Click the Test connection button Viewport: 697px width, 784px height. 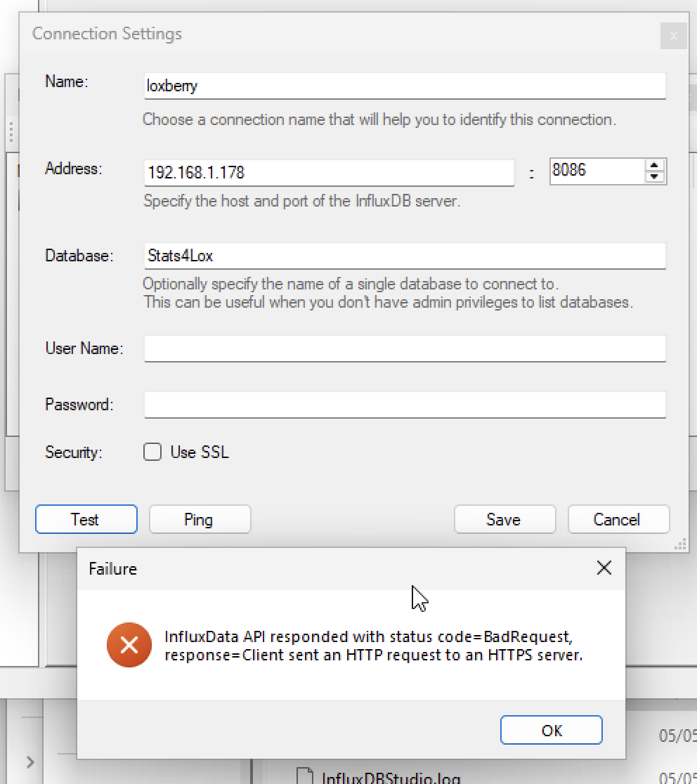coord(86,519)
